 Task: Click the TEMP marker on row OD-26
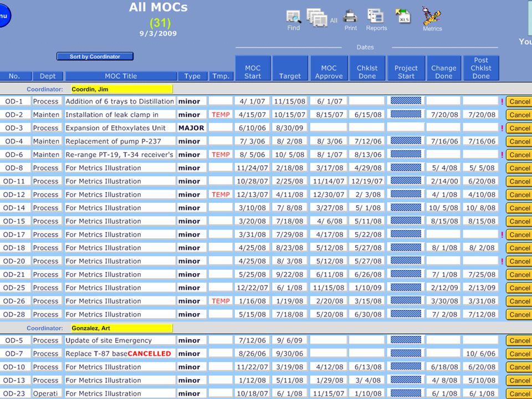221,301
